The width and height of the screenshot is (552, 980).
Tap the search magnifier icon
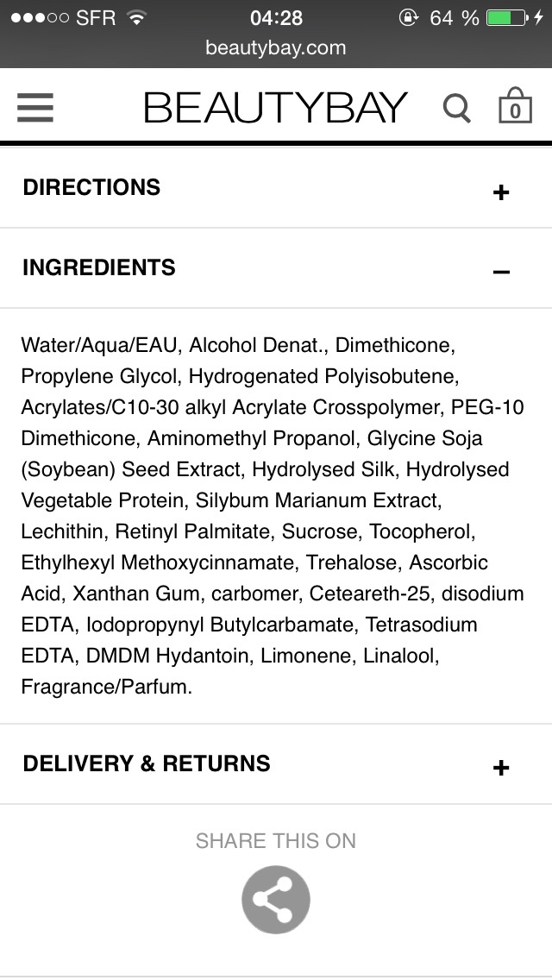[x=456, y=109]
